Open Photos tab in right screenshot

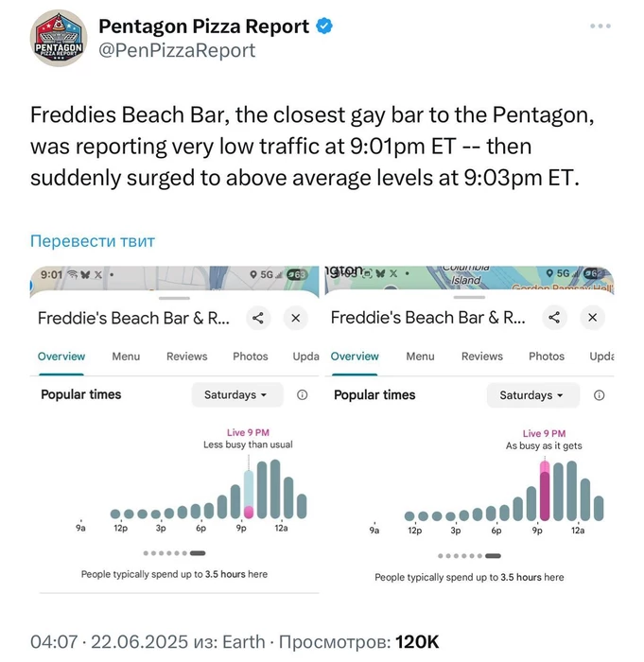point(546,357)
